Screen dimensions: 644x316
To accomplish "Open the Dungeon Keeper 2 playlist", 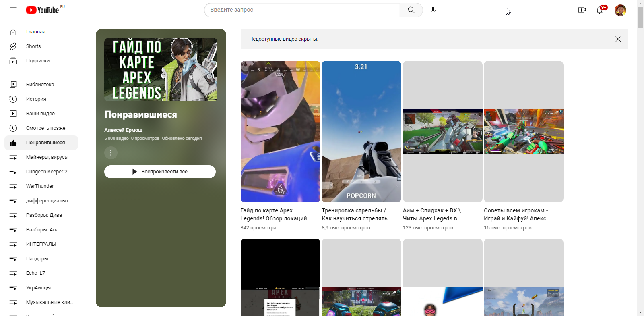I will tap(41, 172).
